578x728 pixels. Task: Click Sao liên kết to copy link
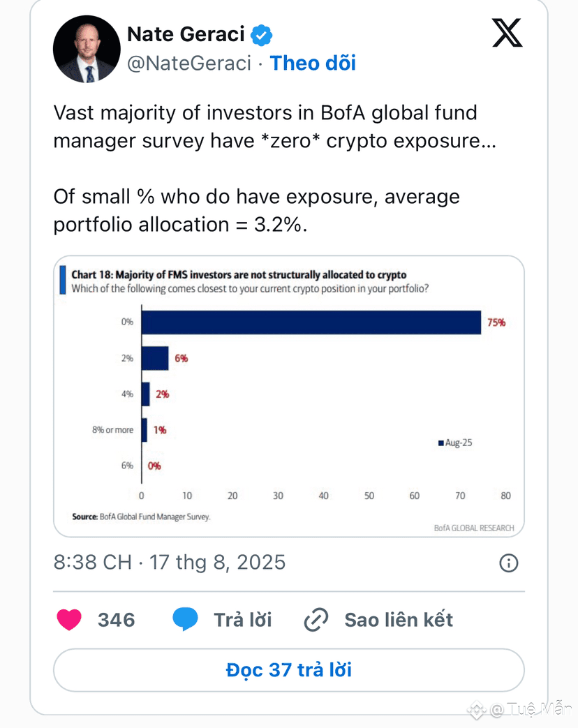[x=399, y=620]
